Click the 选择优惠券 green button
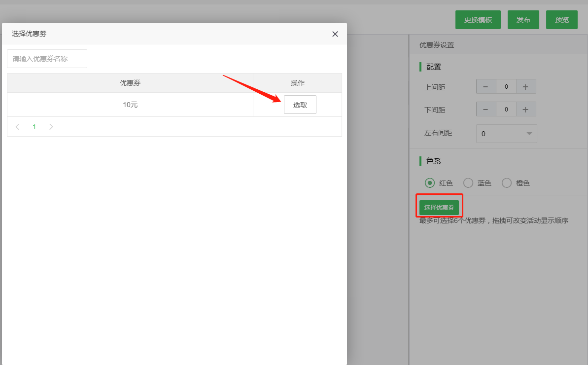Viewport: 588px width, 365px height. coord(439,206)
